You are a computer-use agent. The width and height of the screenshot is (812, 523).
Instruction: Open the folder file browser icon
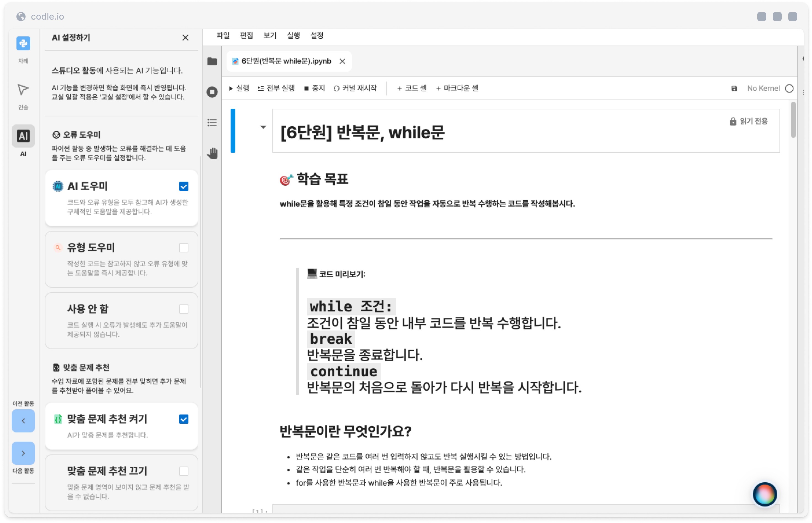(x=212, y=62)
